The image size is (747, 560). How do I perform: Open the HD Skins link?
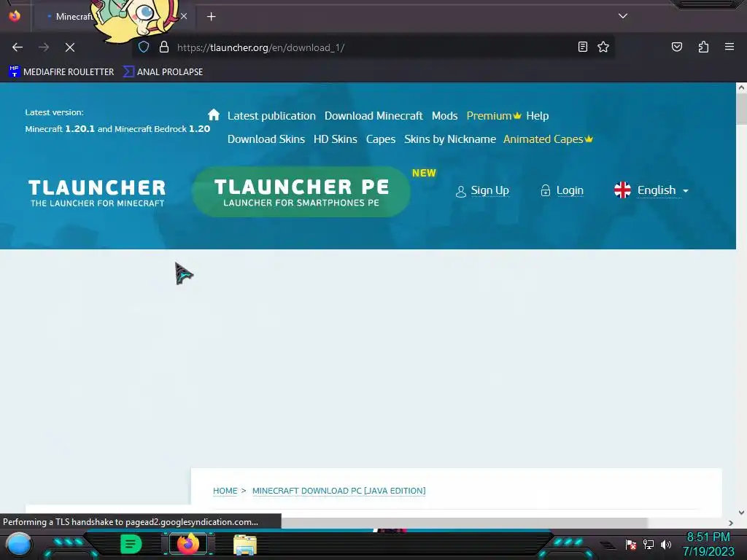click(336, 139)
